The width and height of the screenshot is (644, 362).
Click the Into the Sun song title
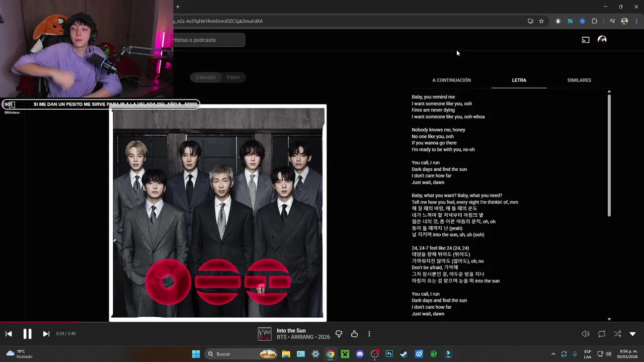[291, 331]
